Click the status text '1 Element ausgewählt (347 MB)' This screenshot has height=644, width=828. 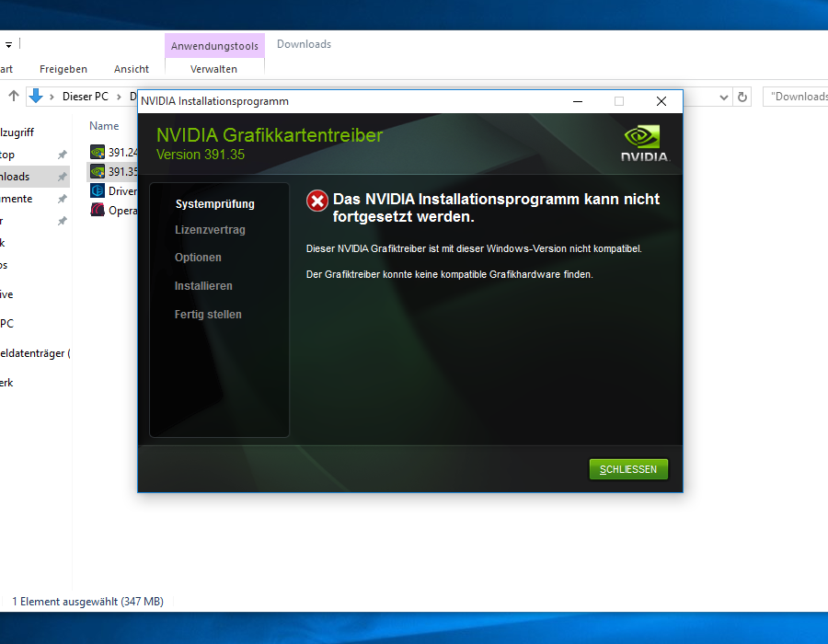[87, 602]
